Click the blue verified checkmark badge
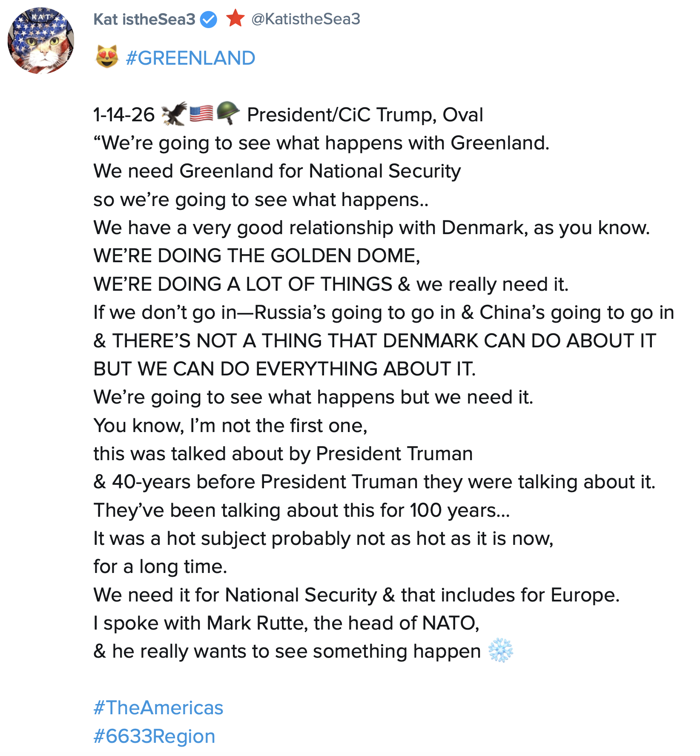This screenshot has height=756, width=700. pos(209,20)
